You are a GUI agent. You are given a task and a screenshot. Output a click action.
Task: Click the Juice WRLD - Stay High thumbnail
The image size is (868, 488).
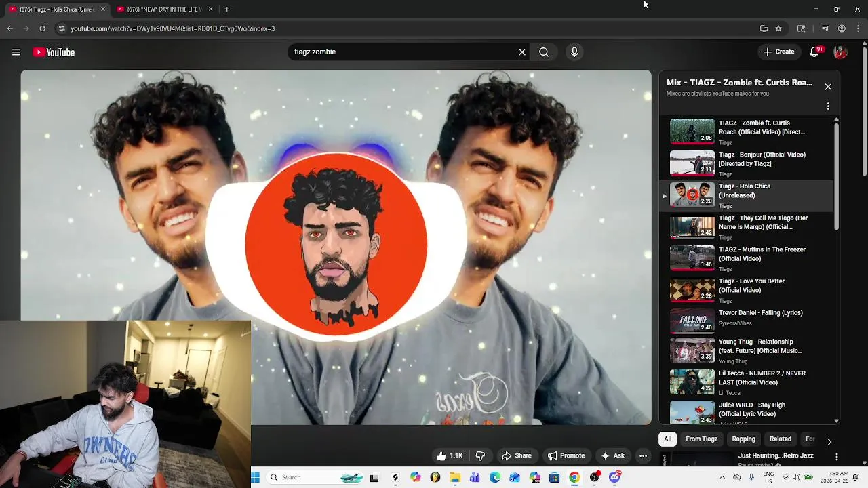pos(692,413)
